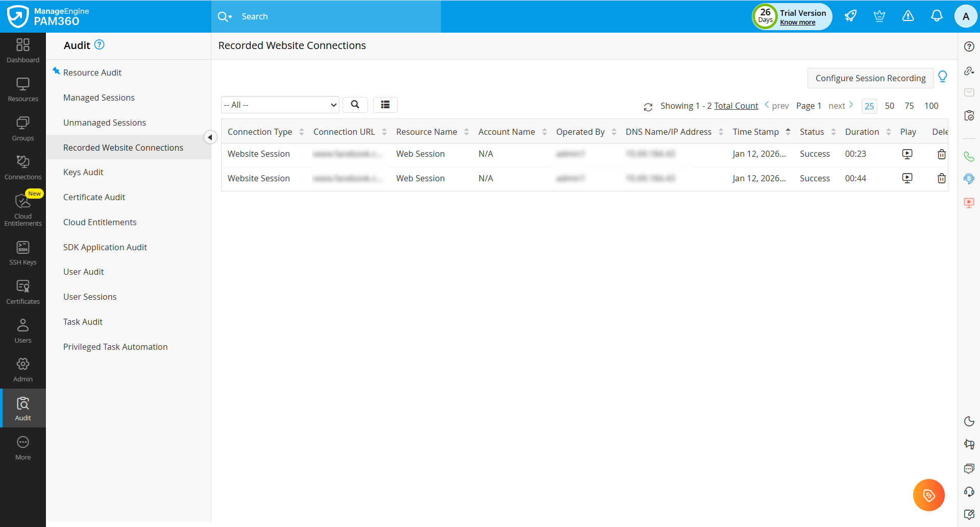Collapse the Audit side panel arrow
Viewport: 980px width, 527px height.
[210, 137]
